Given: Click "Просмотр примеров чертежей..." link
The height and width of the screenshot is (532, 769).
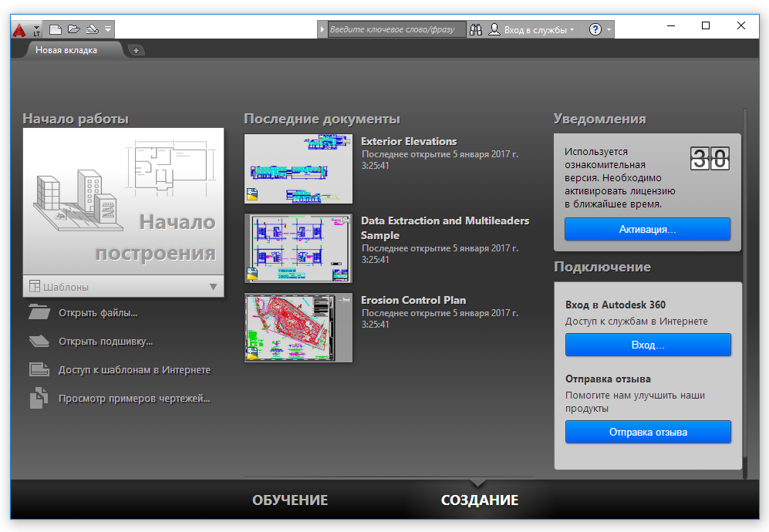Looking at the screenshot, I should tap(134, 399).
